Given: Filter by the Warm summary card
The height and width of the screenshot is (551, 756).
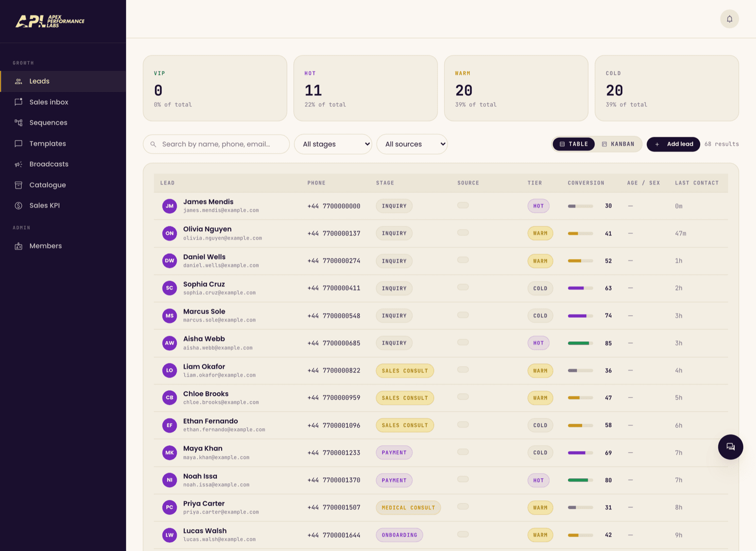Looking at the screenshot, I should tap(516, 88).
